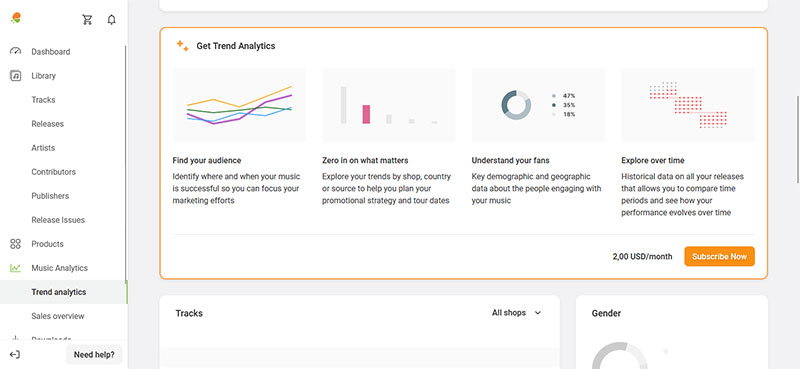This screenshot has height=369, width=800.
Task: Click the dot matrix thumbnail for Explore over time
Action: (x=688, y=105)
